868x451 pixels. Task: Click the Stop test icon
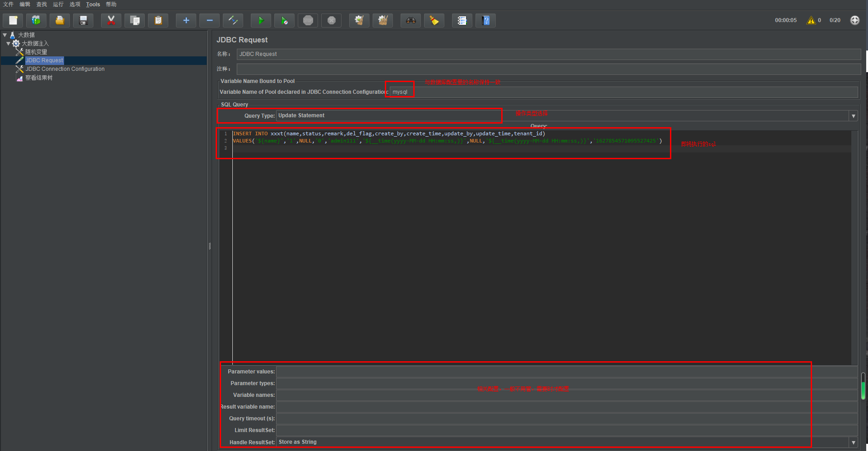pos(308,20)
